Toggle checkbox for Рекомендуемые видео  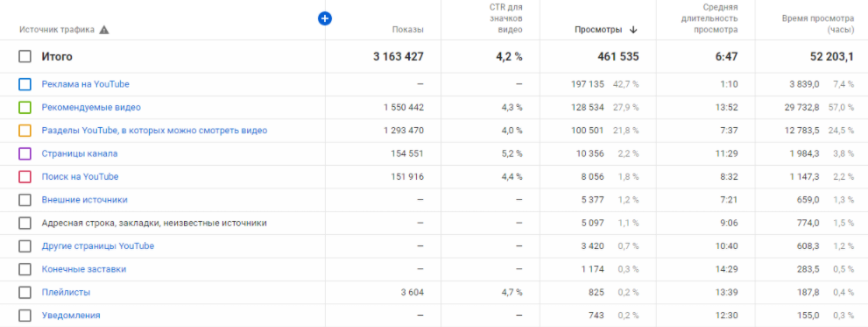25,108
